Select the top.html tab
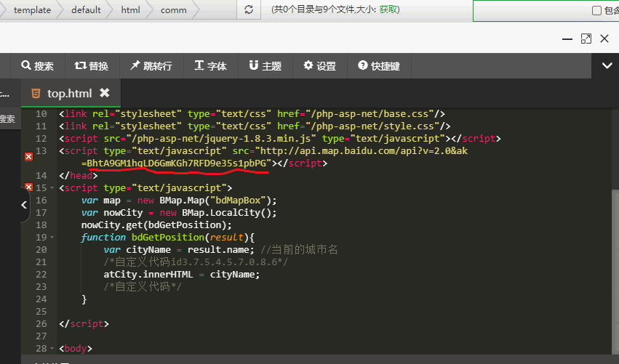Screen dimensions: 619x364 tap(69, 94)
